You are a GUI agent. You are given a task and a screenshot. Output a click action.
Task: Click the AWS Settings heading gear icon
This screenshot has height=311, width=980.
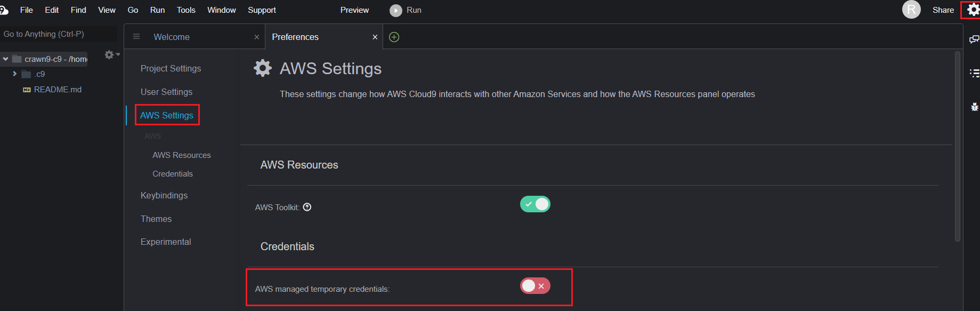pyautogui.click(x=262, y=68)
